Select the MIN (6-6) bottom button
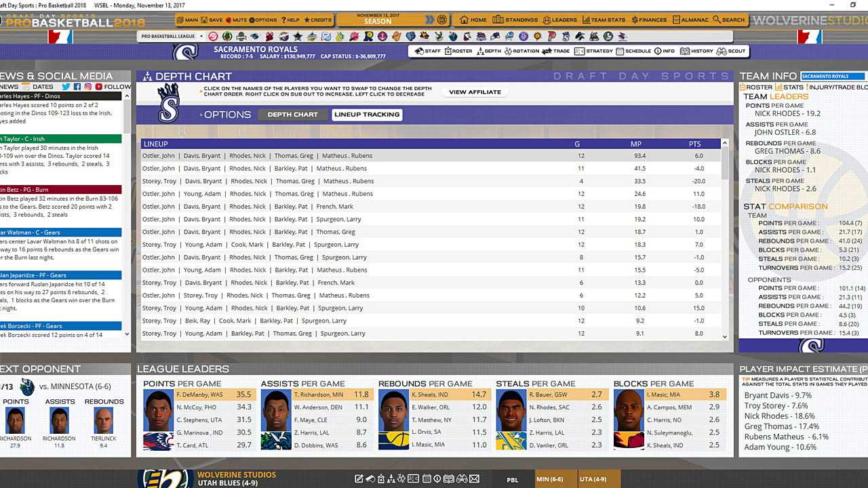868x488 pixels. click(x=549, y=479)
